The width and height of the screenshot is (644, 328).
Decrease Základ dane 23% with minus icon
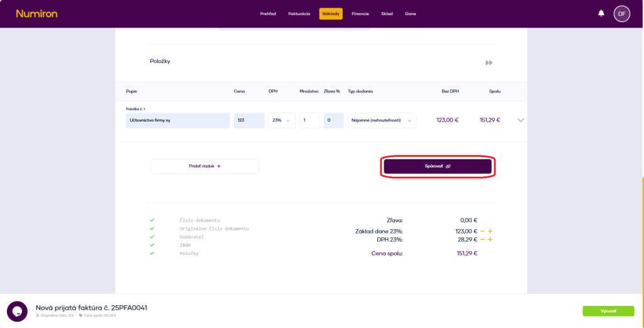point(483,232)
